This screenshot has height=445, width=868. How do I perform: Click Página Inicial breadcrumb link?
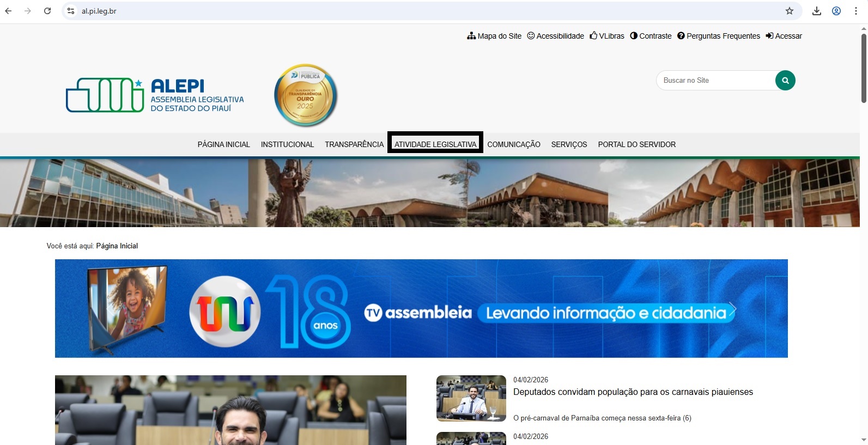click(x=117, y=246)
